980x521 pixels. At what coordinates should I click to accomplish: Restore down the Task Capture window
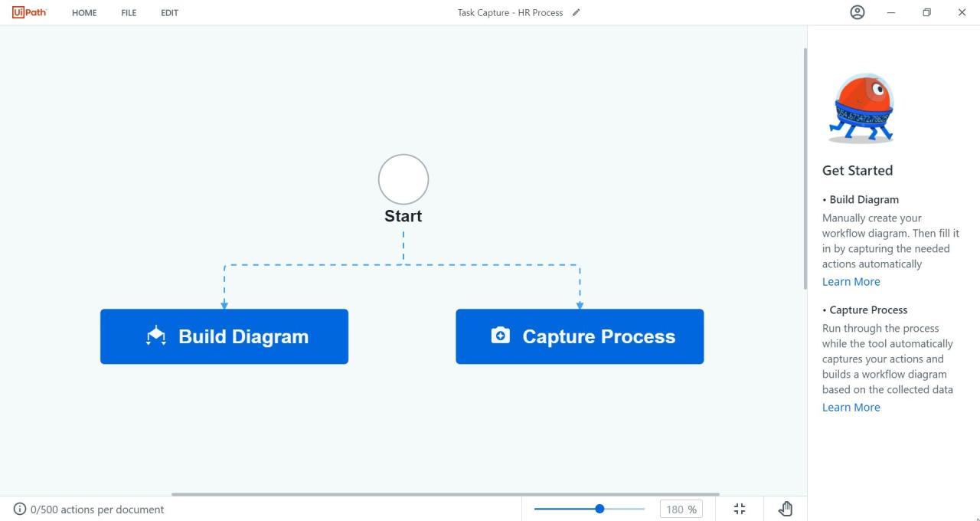[x=926, y=12]
